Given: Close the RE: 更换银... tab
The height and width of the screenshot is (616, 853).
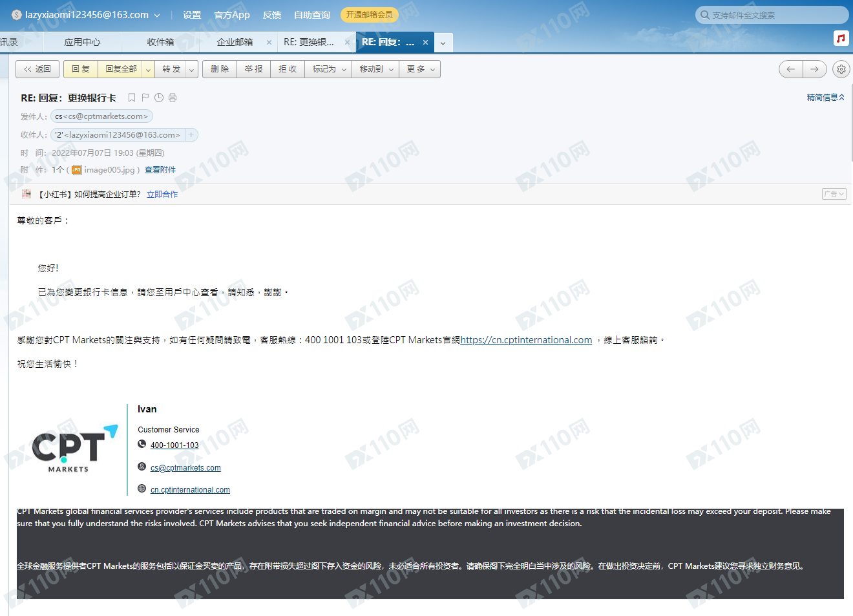Looking at the screenshot, I should pos(347,42).
